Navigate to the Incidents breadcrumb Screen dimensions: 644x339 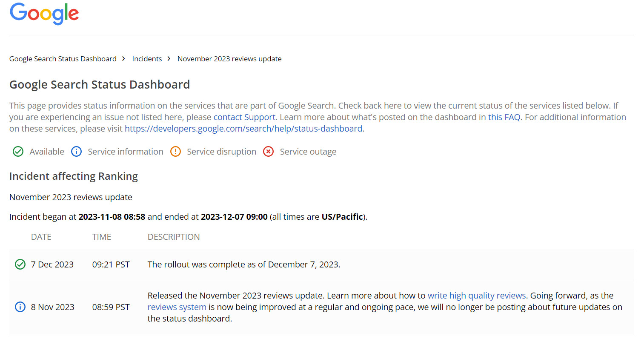point(147,58)
